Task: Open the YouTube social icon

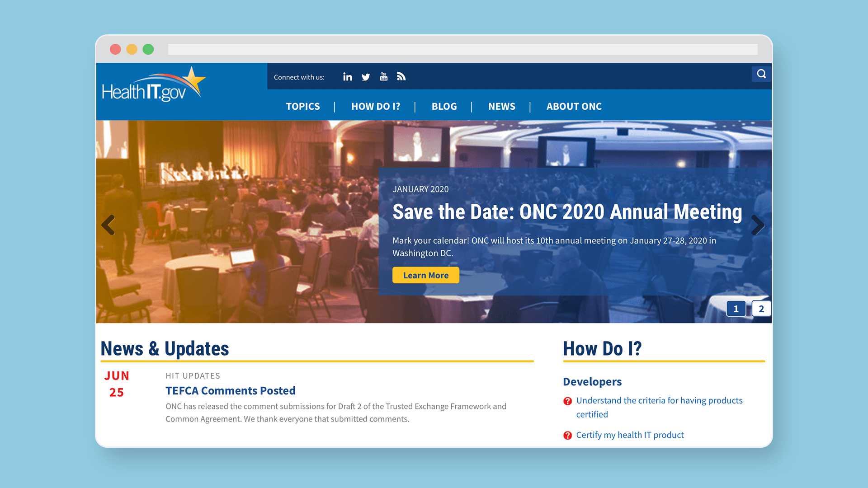Action: [x=384, y=77]
